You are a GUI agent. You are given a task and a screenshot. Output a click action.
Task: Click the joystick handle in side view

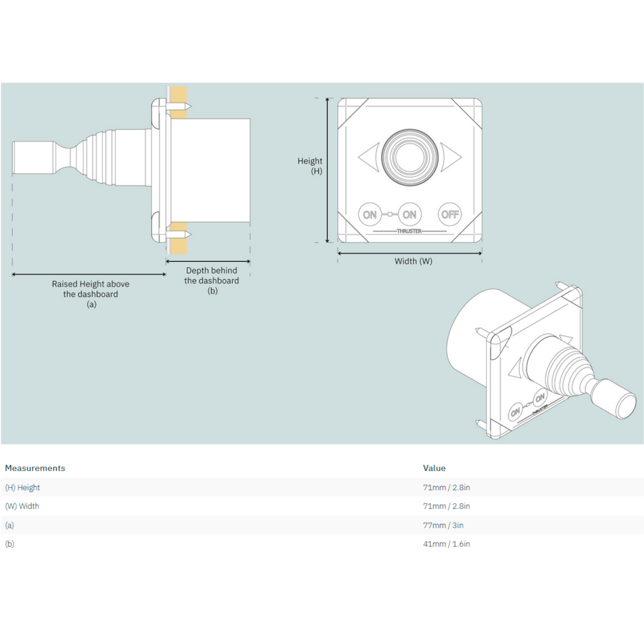click(33, 157)
